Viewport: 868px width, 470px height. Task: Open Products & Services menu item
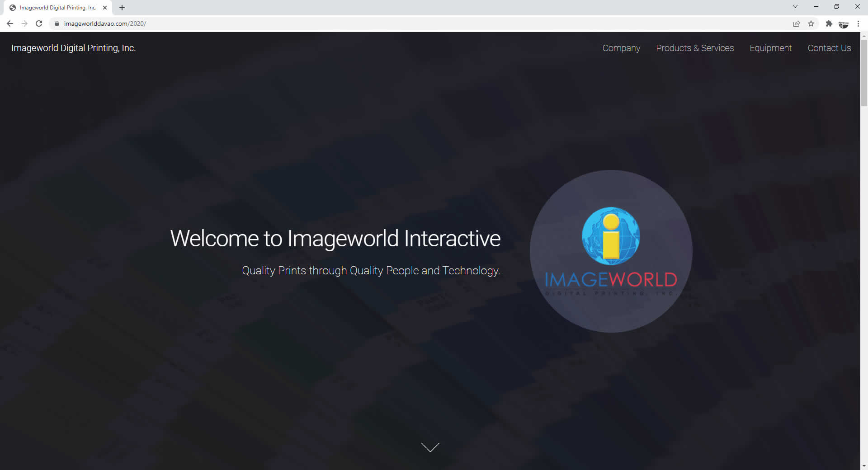pos(695,48)
